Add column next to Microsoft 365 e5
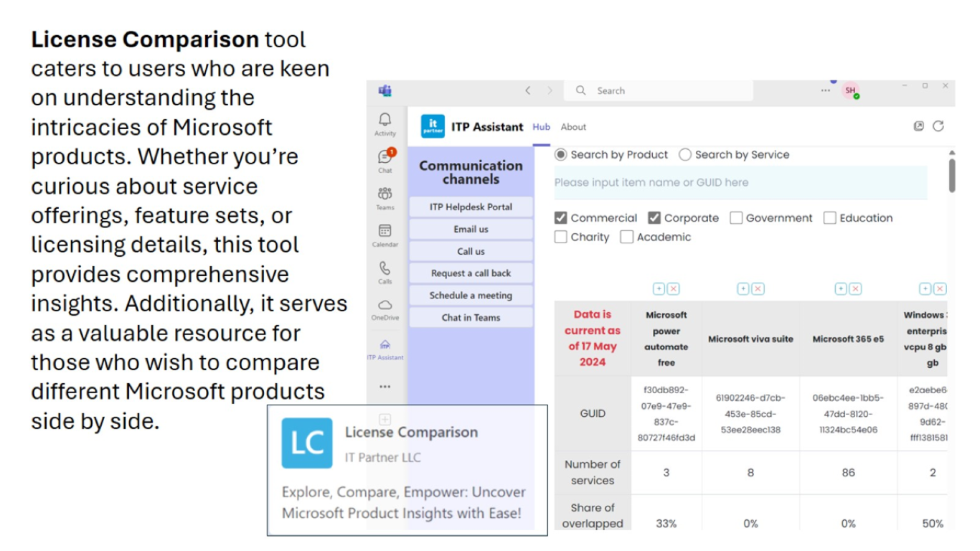The height and width of the screenshot is (551, 980). coord(841,288)
